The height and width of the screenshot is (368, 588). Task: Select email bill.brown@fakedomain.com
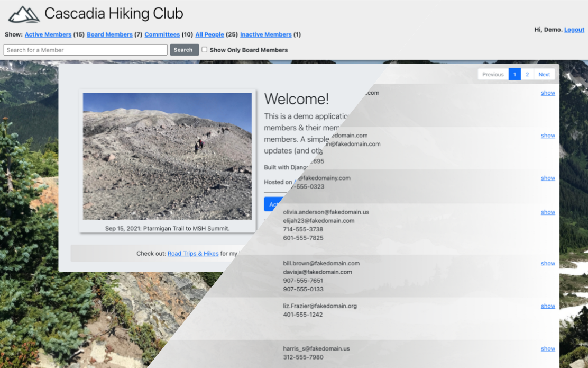[x=321, y=264]
